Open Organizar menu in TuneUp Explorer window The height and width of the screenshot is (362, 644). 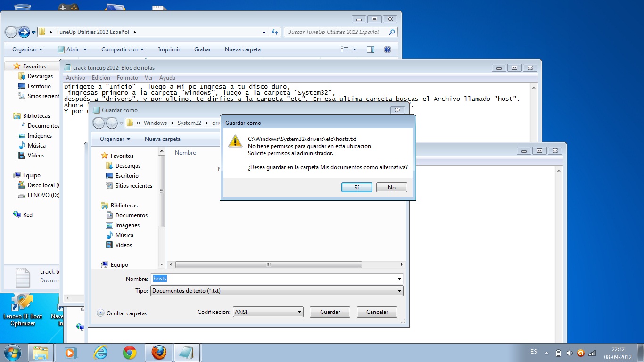tap(27, 49)
